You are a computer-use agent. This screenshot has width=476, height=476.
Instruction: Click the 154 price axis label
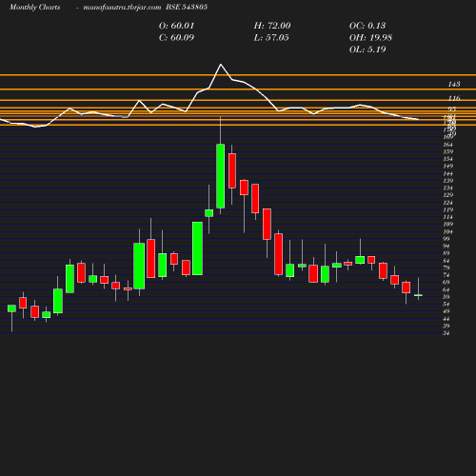(x=448, y=159)
